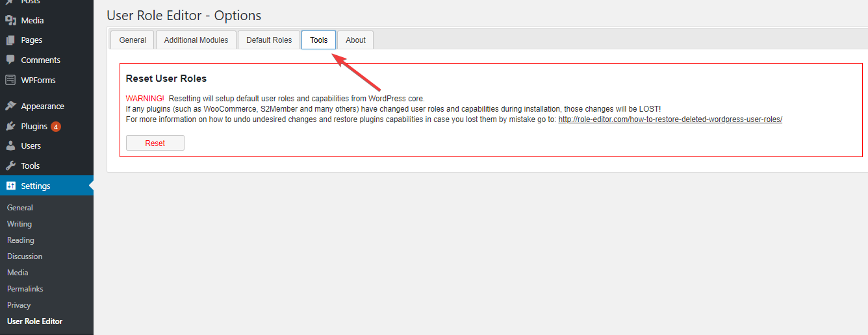Open the Privacy settings submenu link

pyautogui.click(x=19, y=305)
